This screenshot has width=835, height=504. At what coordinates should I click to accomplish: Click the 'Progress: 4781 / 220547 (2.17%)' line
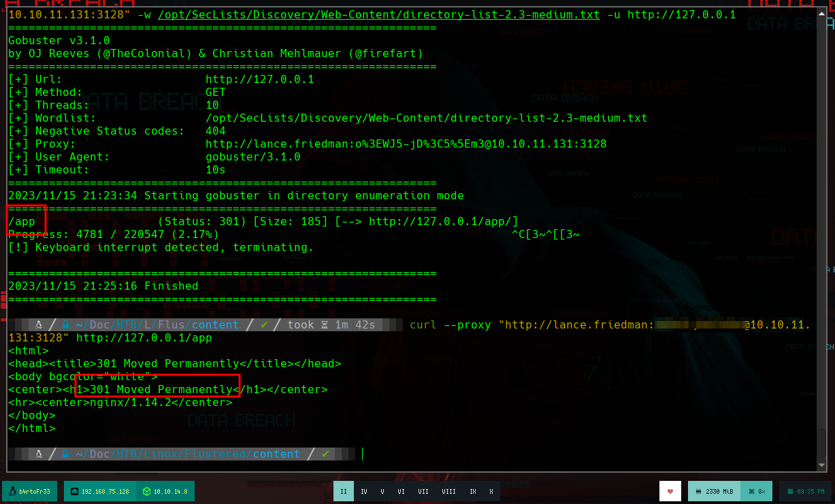tap(114, 235)
